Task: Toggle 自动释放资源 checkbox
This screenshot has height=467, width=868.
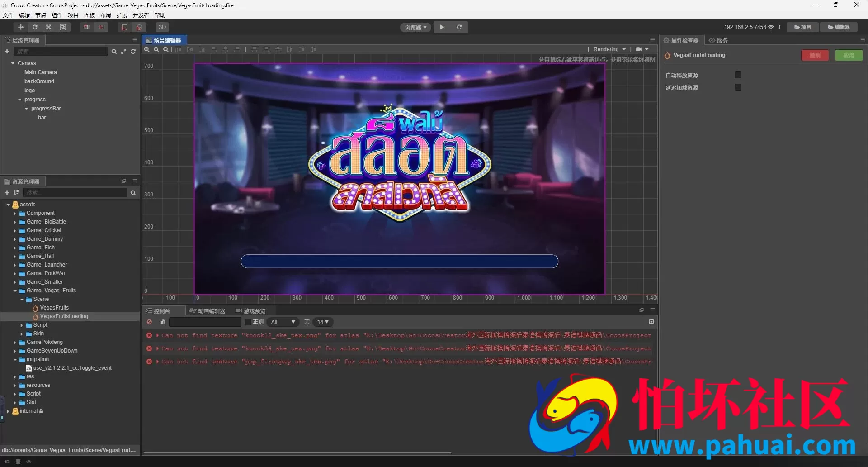Action: [x=738, y=75]
